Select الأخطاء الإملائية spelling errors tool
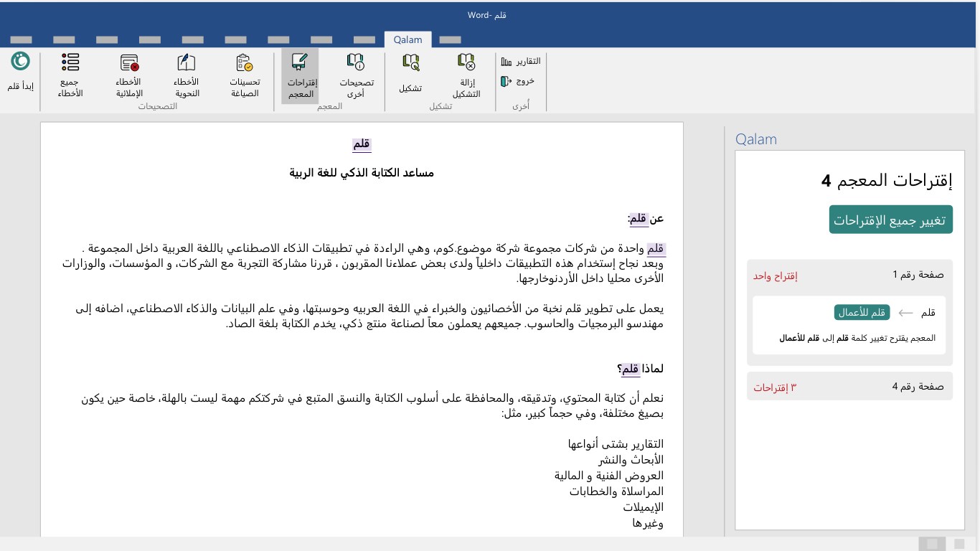The image size is (980, 551). point(129,75)
